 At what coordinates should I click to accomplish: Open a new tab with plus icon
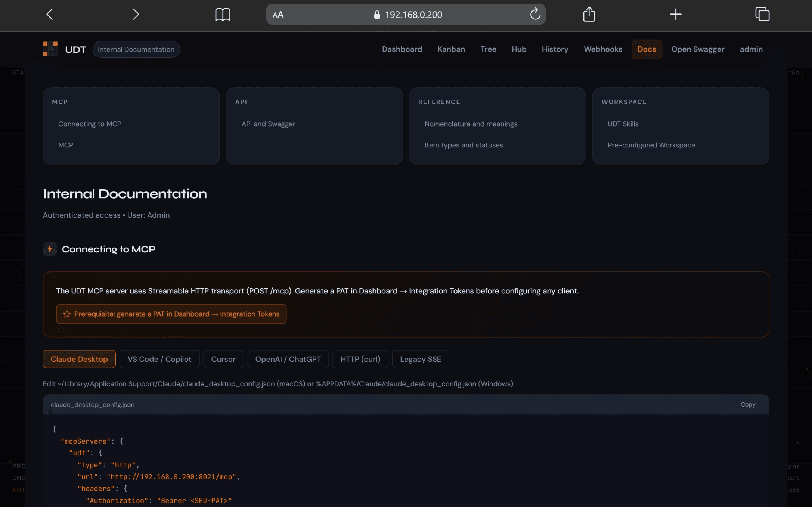[675, 14]
